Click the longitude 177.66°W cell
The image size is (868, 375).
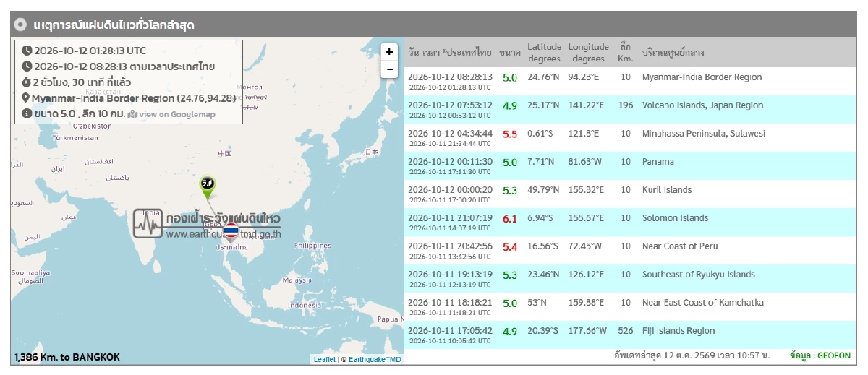[586, 331]
